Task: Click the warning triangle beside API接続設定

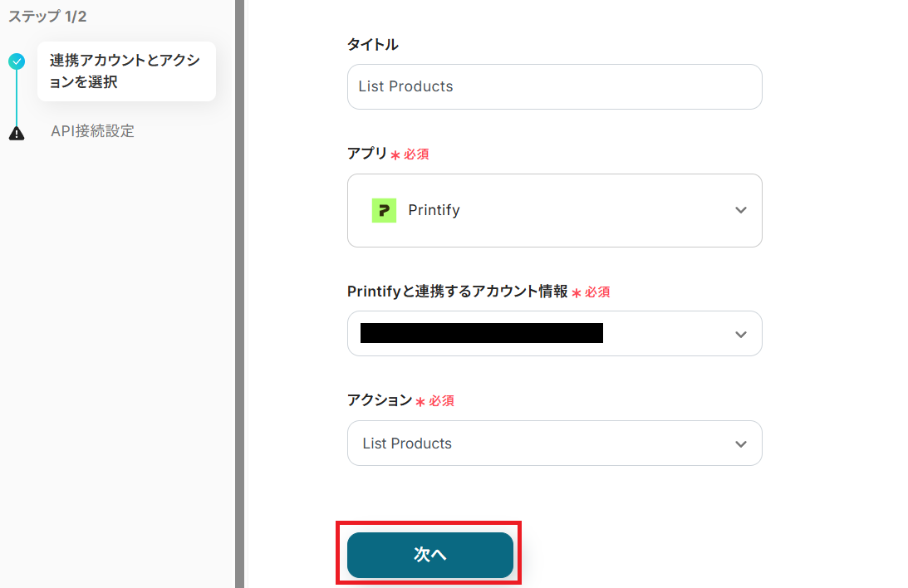Action: [x=17, y=133]
